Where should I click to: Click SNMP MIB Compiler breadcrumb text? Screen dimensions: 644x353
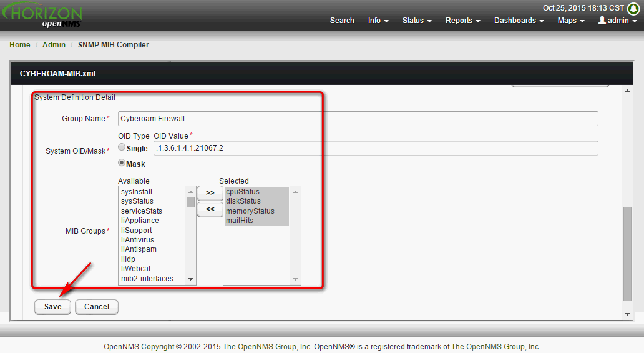[x=114, y=45]
